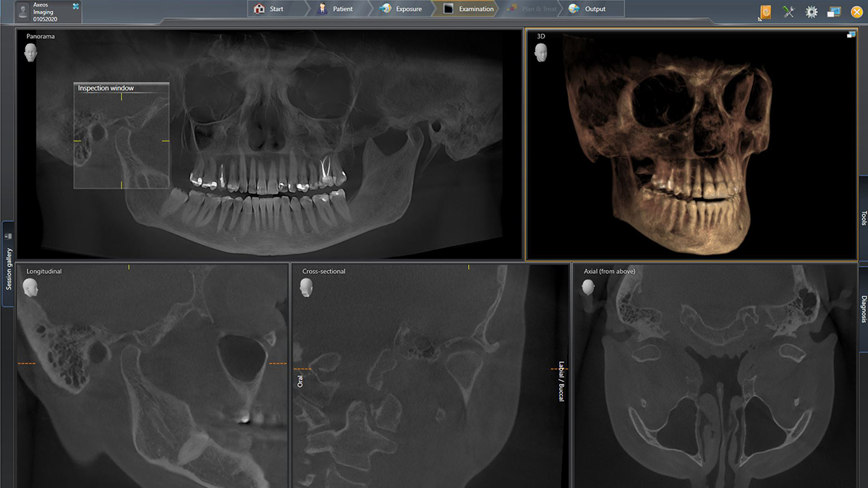This screenshot has width=868, height=488.
Task: Select the head icon in the Longitudinal view
Action: (30, 287)
